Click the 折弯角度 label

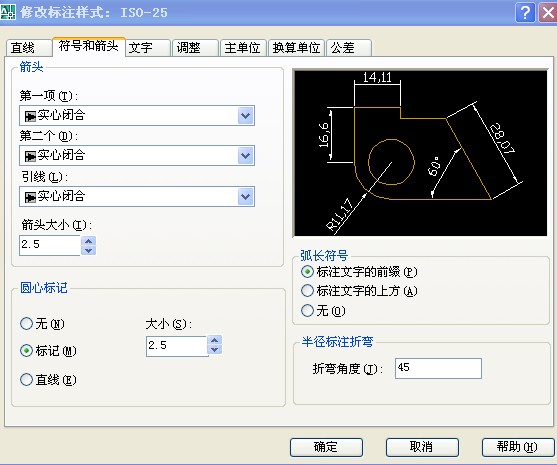(x=348, y=369)
